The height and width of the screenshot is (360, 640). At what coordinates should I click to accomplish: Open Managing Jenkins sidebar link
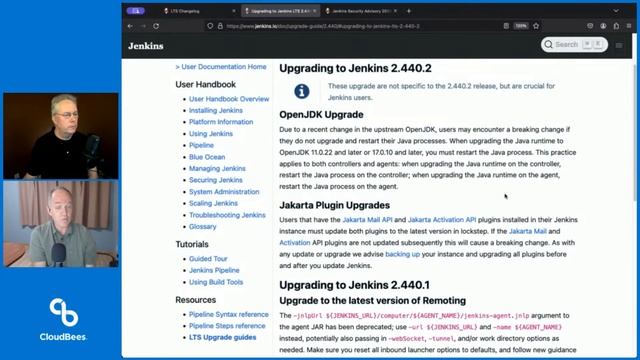(x=217, y=168)
